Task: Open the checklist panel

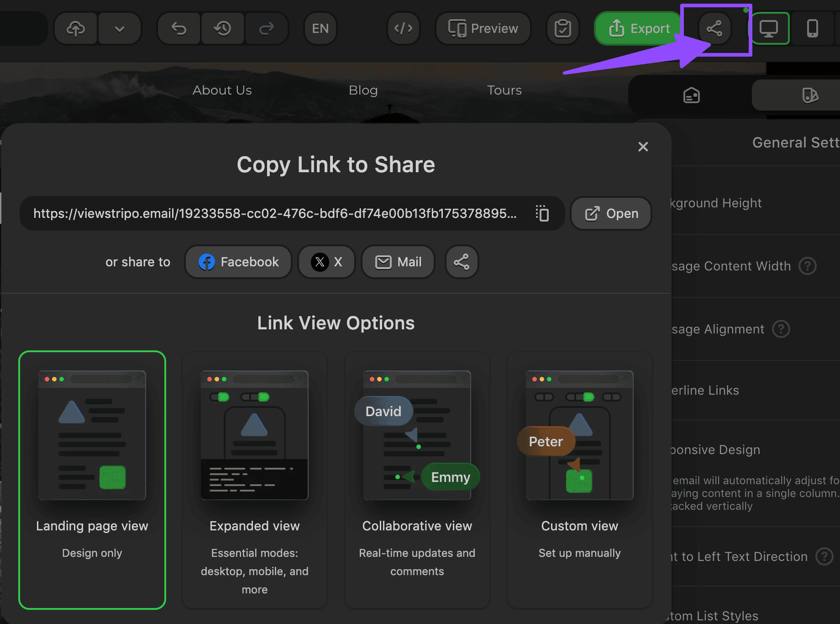Action: [x=563, y=28]
